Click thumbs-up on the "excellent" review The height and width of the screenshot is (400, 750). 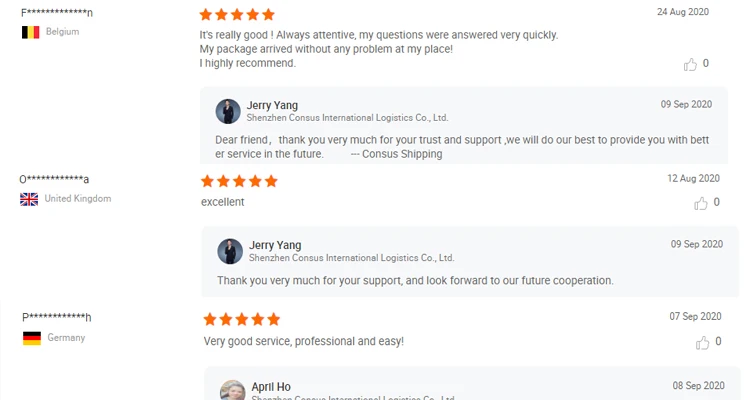pyautogui.click(x=700, y=203)
